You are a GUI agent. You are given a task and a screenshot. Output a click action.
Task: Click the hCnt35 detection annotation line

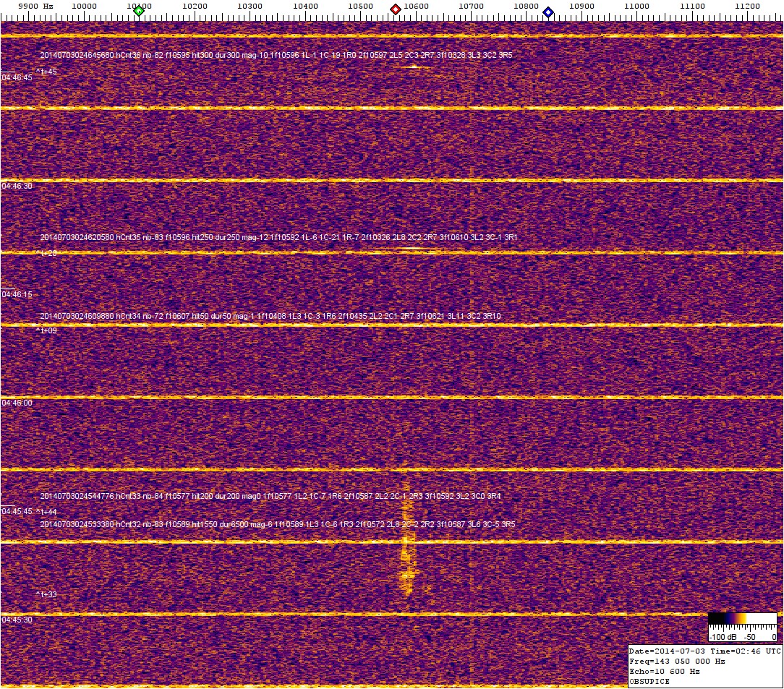pos(278,237)
